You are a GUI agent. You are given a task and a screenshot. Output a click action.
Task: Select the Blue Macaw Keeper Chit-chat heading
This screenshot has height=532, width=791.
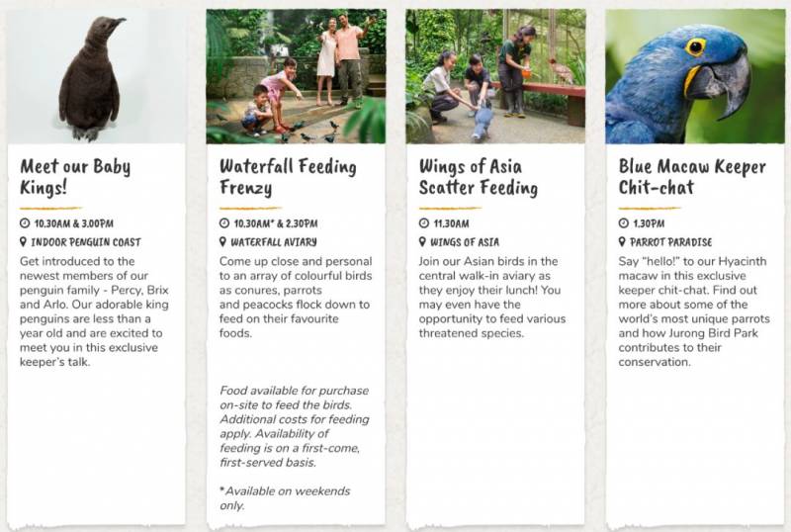pyautogui.click(x=692, y=177)
